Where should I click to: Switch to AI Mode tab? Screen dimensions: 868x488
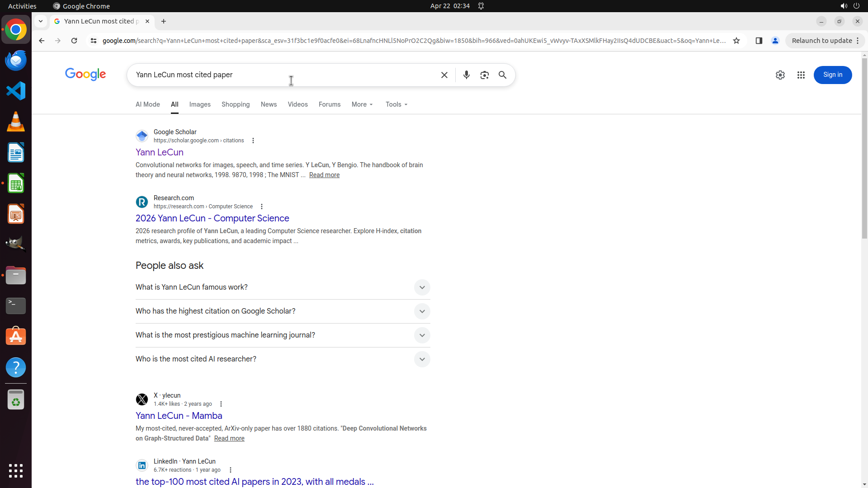[x=147, y=104]
